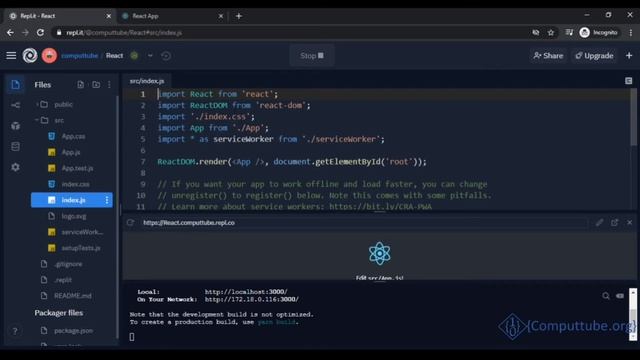This screenshot has width=640, height=360.
Task: Switch to src/index.js editor tab
Action: click(147, 81)
